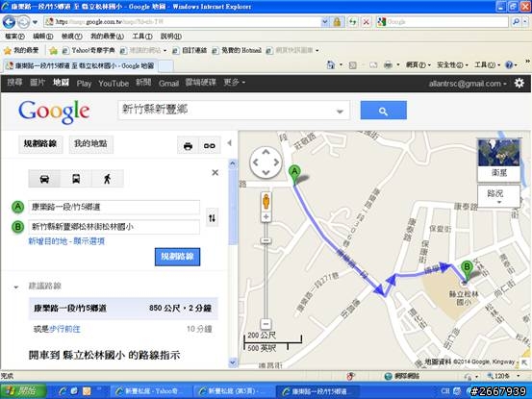
Task: Open the IE favorites star 我的最愛
Action: [21, 51]
